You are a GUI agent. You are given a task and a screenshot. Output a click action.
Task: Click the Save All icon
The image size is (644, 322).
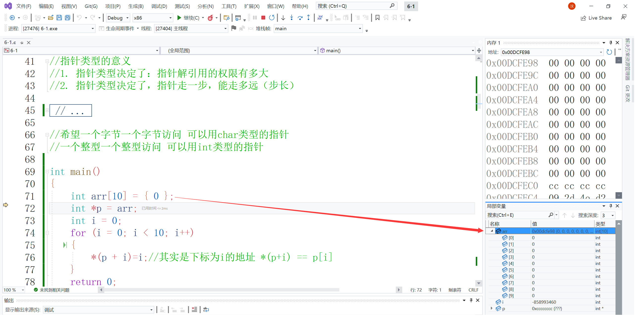pos(68,18)
